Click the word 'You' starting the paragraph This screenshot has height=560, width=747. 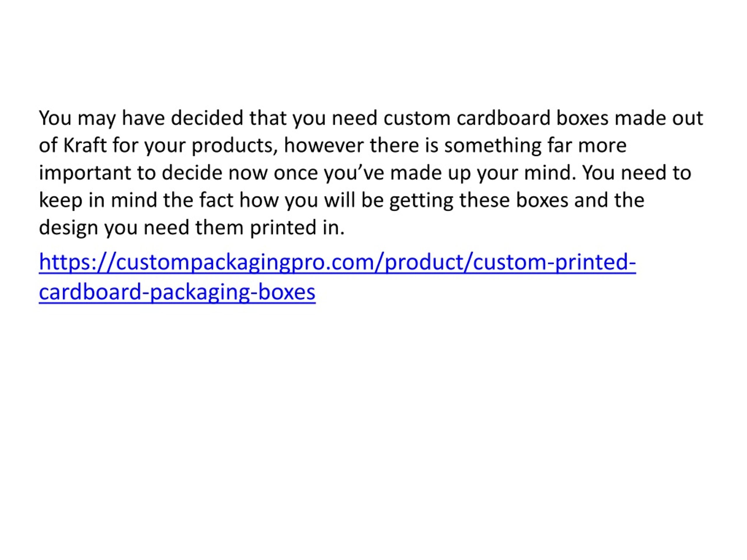click(55, 118)
